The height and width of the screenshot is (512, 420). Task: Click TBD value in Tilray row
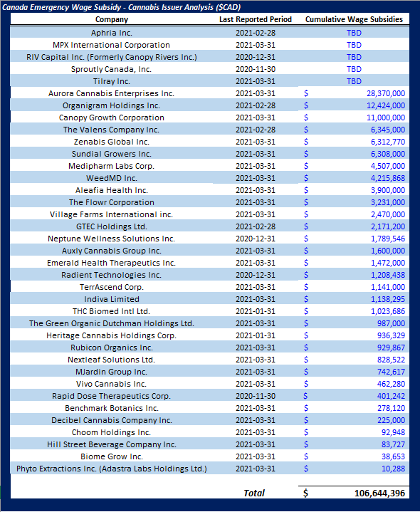[x=354, y=81]
